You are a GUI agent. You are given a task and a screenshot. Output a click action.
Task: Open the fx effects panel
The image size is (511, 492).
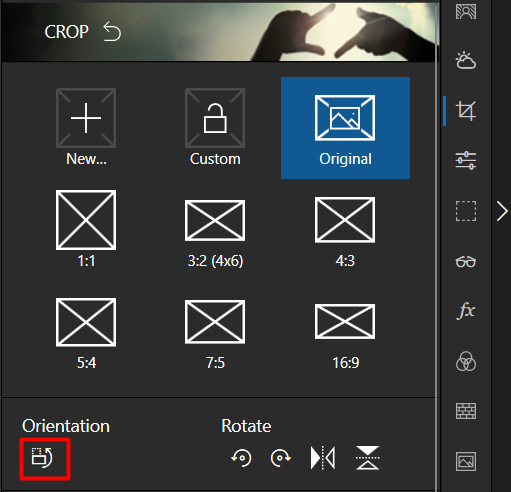tap(466, 311)
